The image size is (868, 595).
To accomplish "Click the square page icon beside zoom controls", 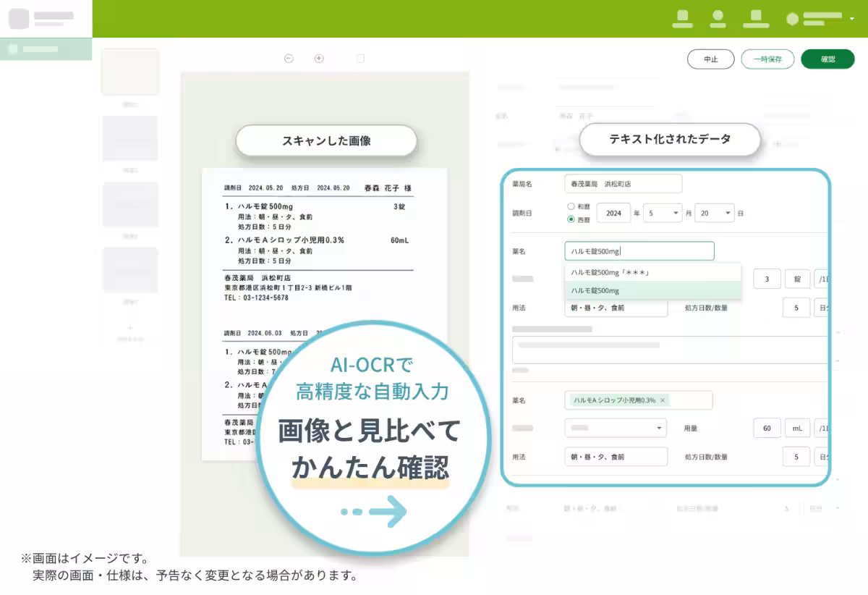I will pos(360,59).
